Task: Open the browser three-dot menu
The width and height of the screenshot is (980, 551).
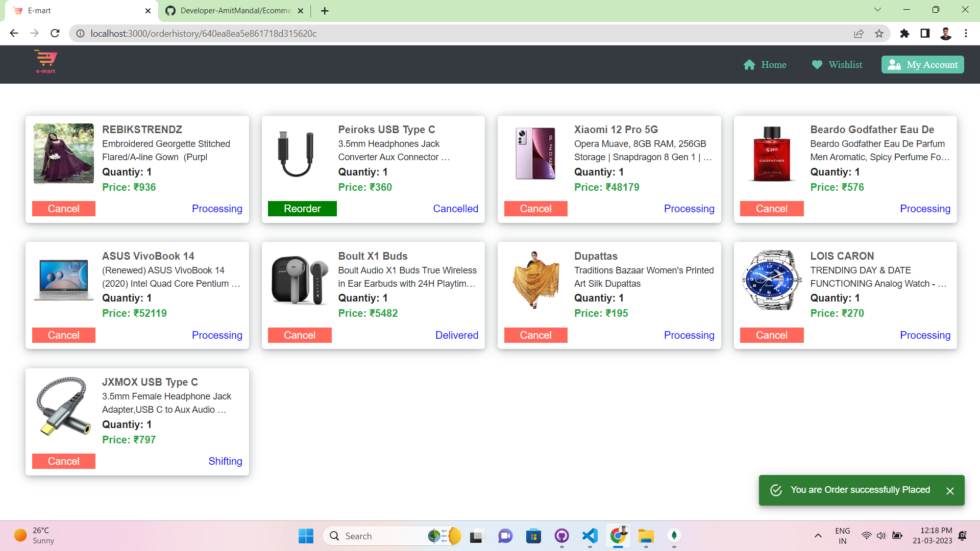Action: tap(966, 33)
